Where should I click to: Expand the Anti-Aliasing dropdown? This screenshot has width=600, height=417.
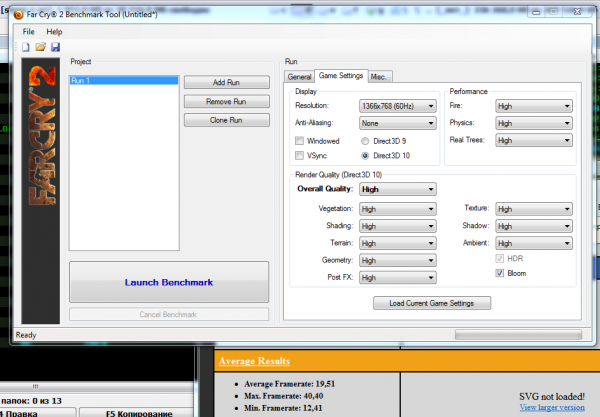(x=397, y=123)
